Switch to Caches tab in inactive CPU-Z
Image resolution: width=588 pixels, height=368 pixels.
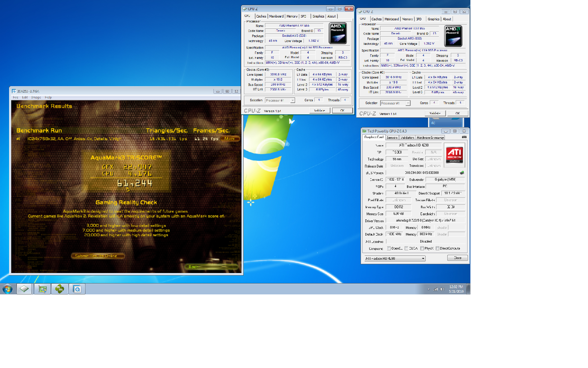[x=376, y=19]
